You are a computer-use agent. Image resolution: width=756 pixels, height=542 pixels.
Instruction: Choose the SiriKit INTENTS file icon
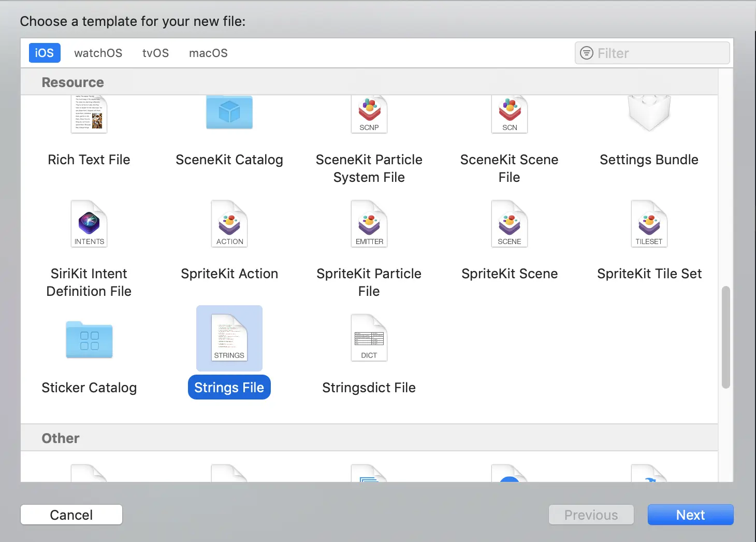click(x=89, y=224)
